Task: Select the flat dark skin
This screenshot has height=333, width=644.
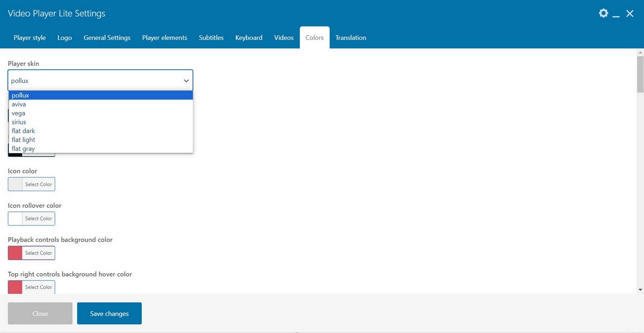Action: point(23,131)
